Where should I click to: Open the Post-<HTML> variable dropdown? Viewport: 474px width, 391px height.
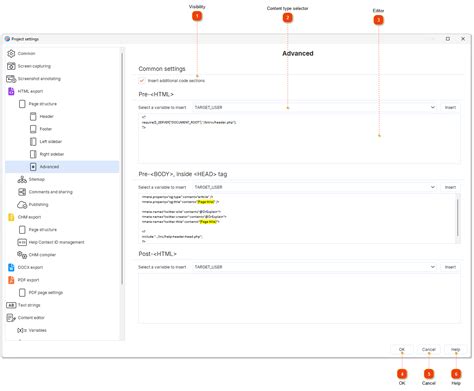(x=315, y=267)
